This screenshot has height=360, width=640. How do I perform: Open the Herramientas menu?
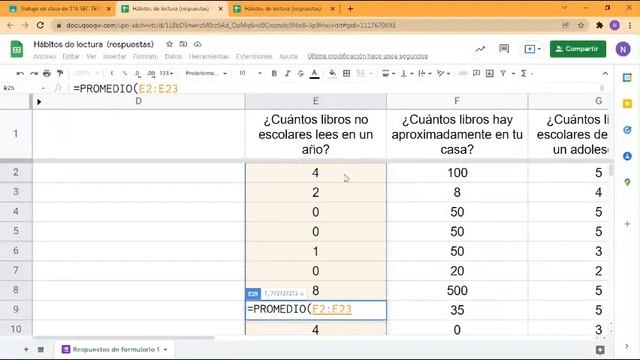click(209, 56)
